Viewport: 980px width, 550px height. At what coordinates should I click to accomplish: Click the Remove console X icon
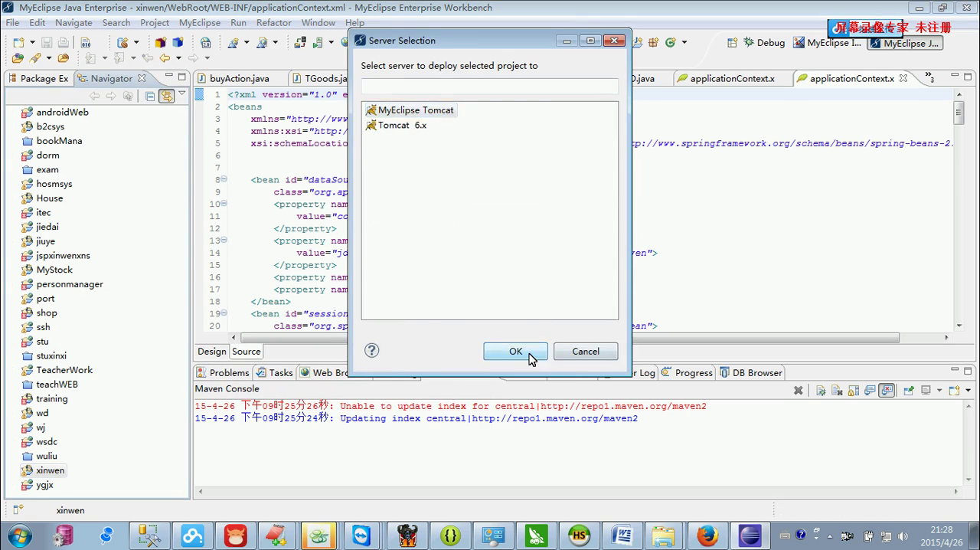point(798,391)
